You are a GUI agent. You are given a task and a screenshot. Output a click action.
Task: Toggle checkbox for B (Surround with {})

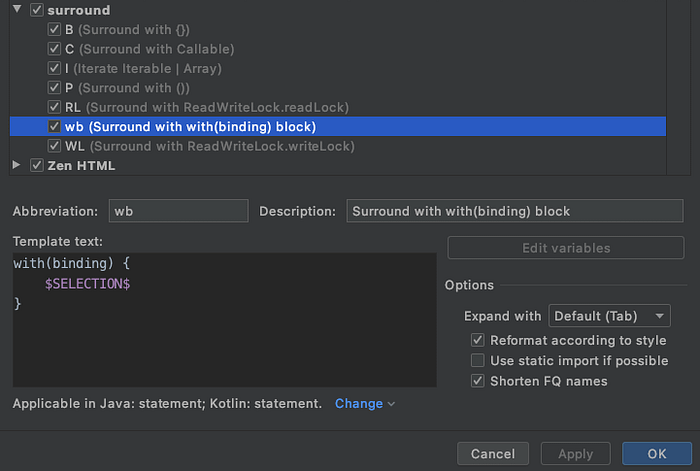tap(54, 30)
